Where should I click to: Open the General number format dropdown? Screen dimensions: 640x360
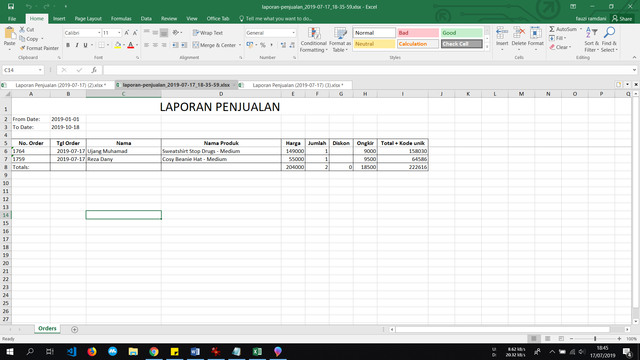[293, 33]
